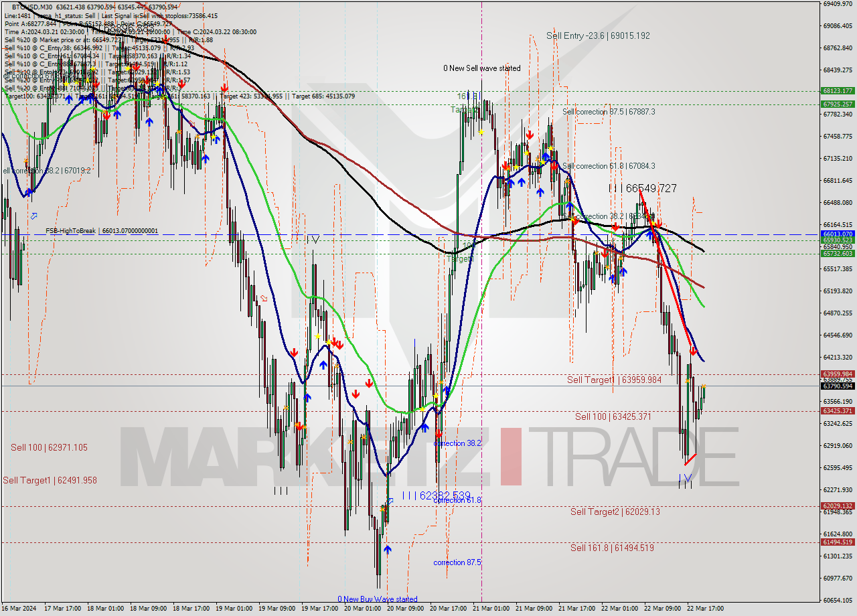Click the '17 Mar 17:00' time label
857x616 pixels.
[x=62, y=609]
